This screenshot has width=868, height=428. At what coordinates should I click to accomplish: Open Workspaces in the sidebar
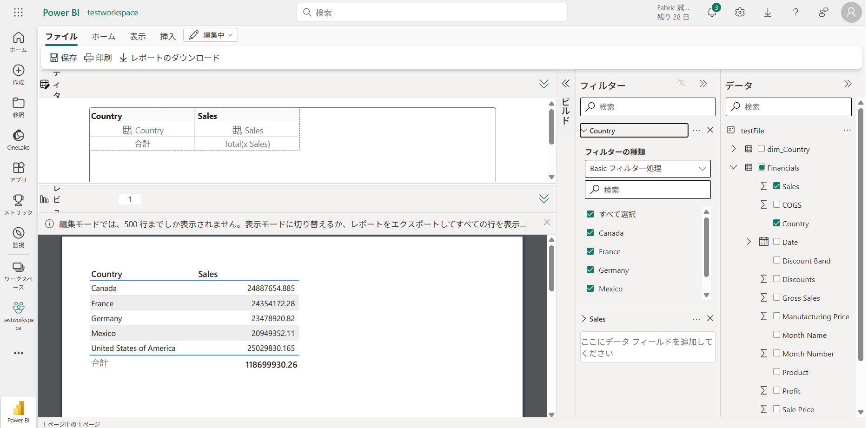click(19, 276)
